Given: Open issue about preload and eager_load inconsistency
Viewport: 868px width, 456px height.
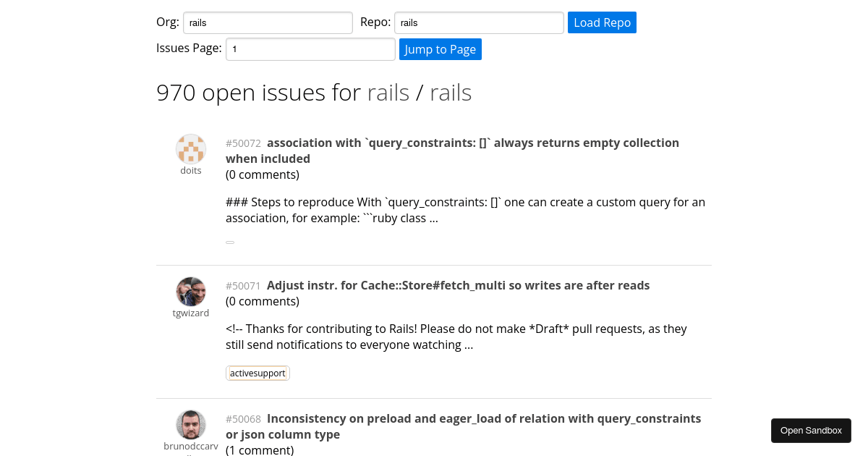Looking at the screenshot, I should 463,426.
